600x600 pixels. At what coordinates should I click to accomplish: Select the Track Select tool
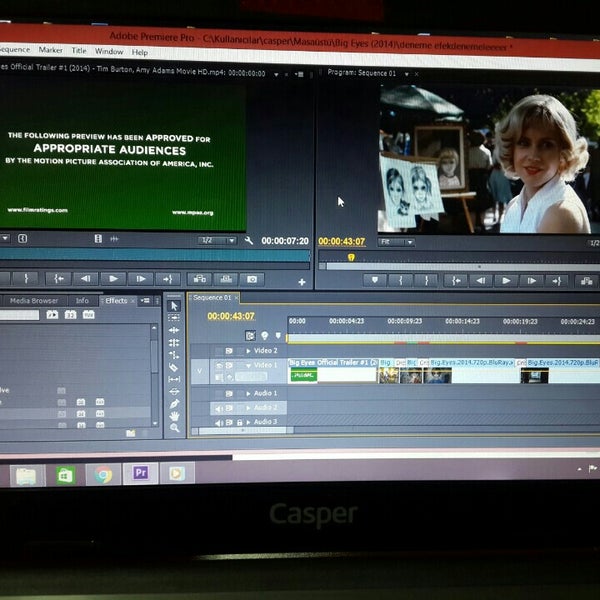click(174, 318)
